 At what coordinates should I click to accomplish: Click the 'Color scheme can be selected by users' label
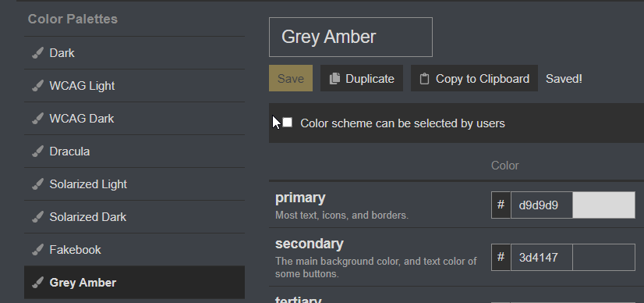point(402,123)
